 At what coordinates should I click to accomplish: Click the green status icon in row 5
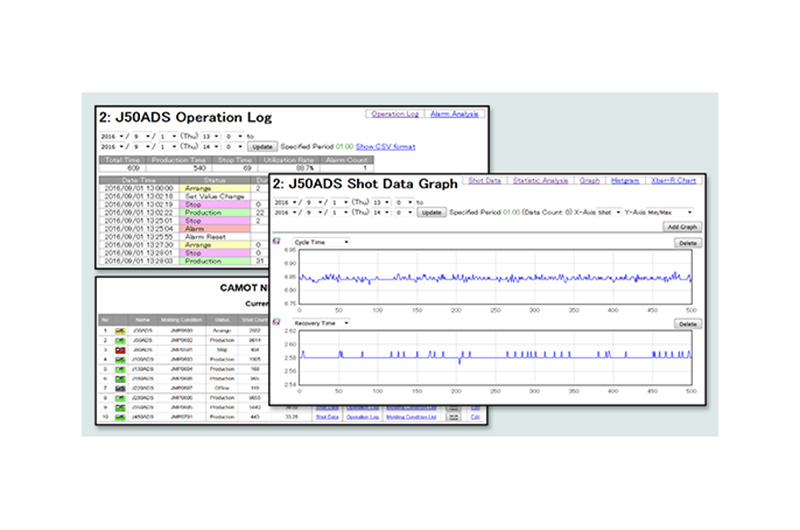click(120, 369)
